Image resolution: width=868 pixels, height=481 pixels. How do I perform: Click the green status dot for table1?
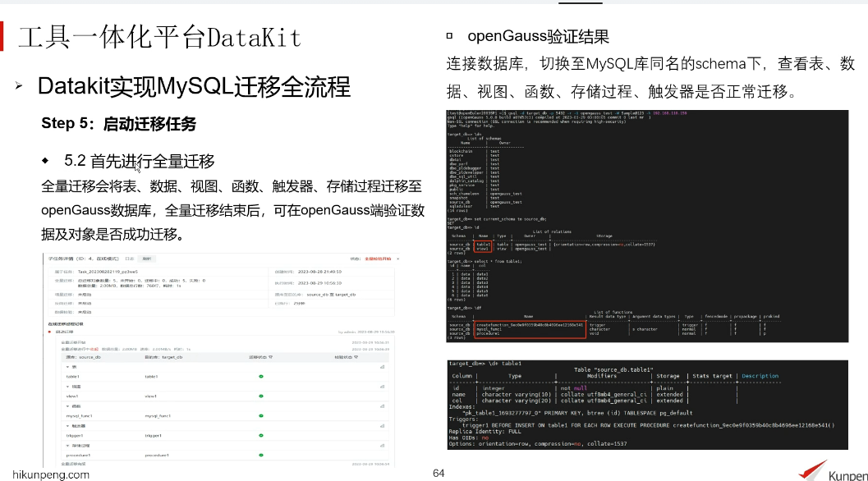point(261,377)
